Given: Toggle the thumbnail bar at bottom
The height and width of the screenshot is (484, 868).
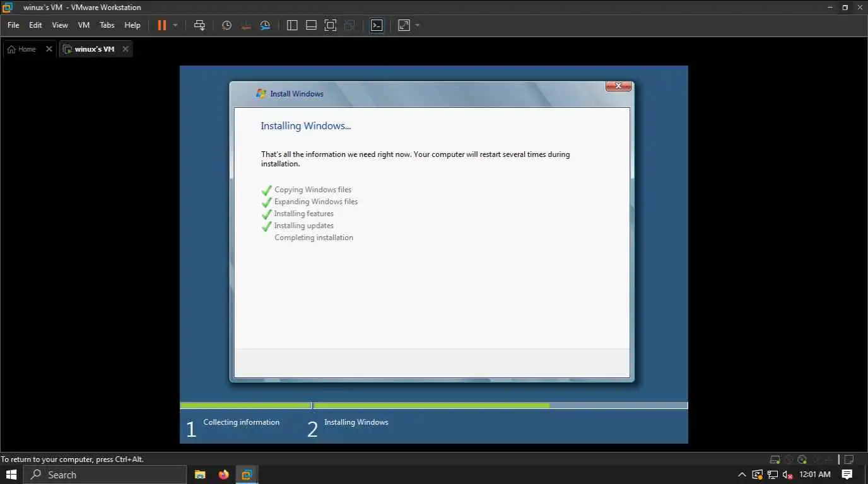Looking at the screenshot, I should [311, 25].
